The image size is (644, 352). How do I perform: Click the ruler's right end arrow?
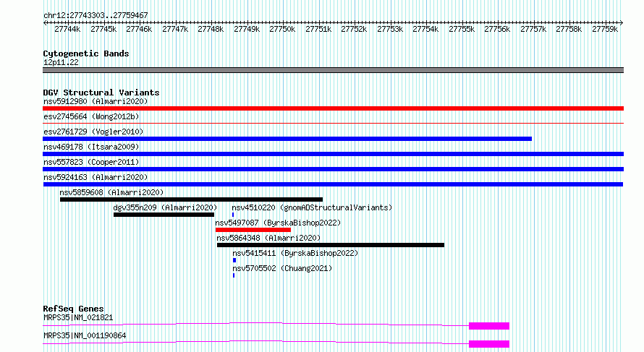click(622, 22)
